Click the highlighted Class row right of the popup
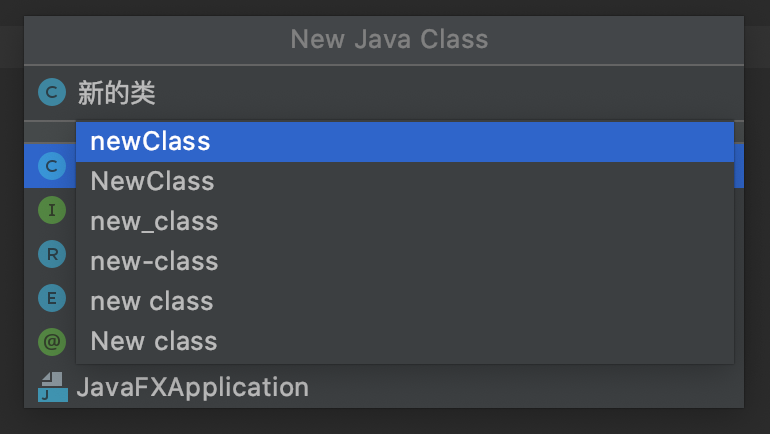The width and height of the screenshot is (770, 434). [739, 165]
